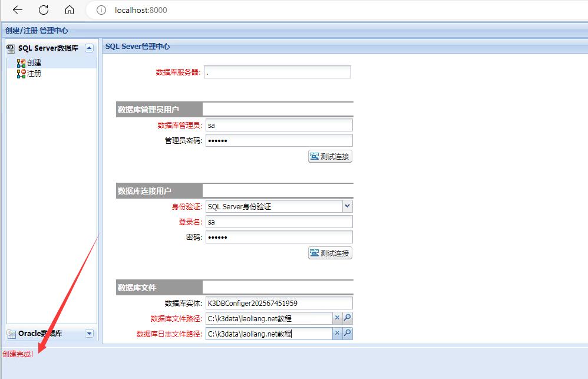Focus the 数据库日志文件路径 input field

point(269,334)
